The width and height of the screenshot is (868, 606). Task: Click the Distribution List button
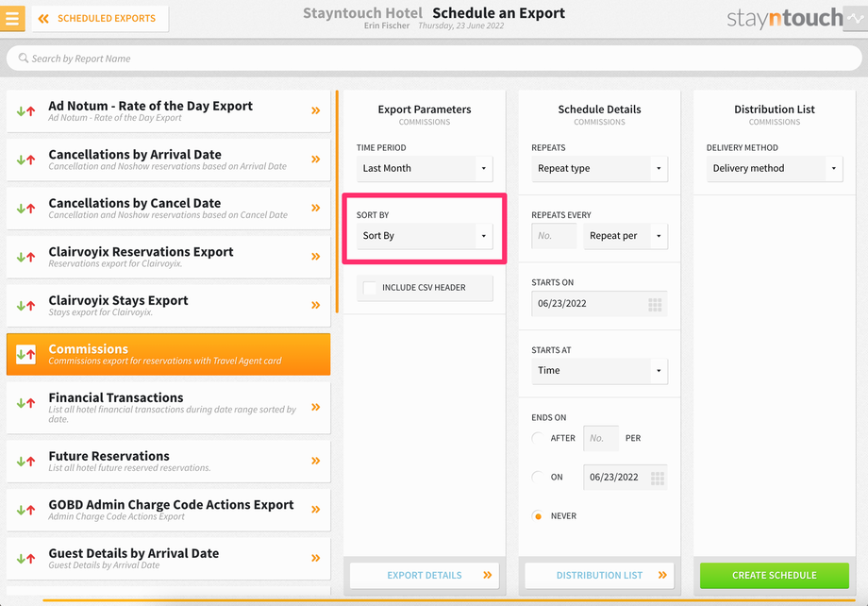point(599,576)
